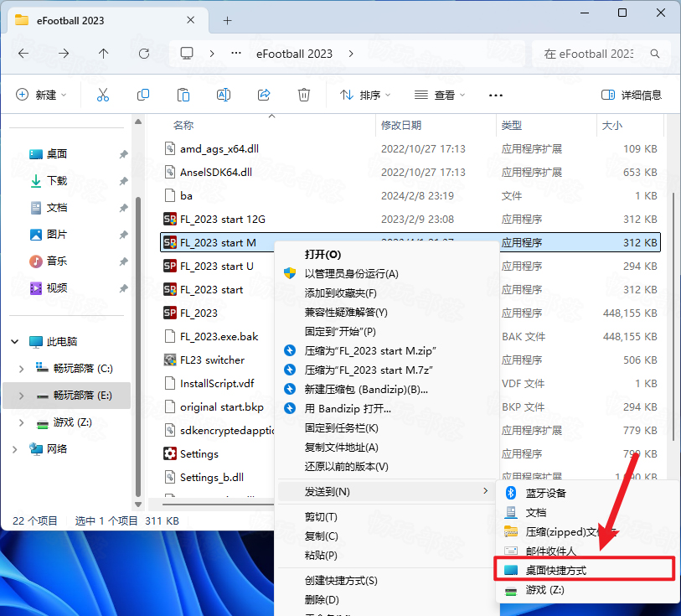Click the search box 在 eFootball 2023
681x616 pixels.
click(601, 54)
